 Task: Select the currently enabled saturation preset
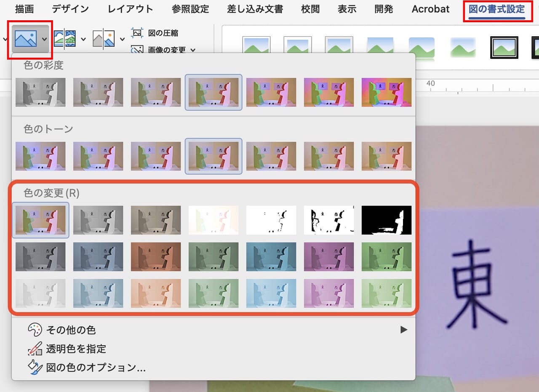(213, 92)
